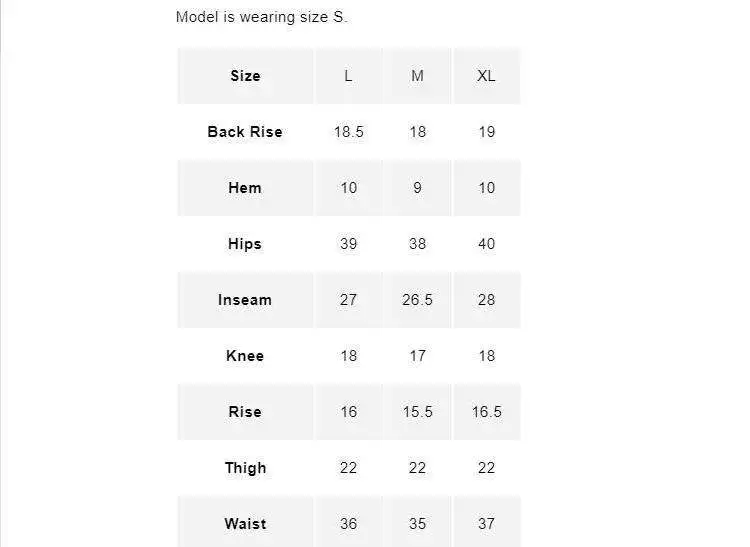750x547 pixels.
Task: Click the Waist value 37
Action: point(486,524)
